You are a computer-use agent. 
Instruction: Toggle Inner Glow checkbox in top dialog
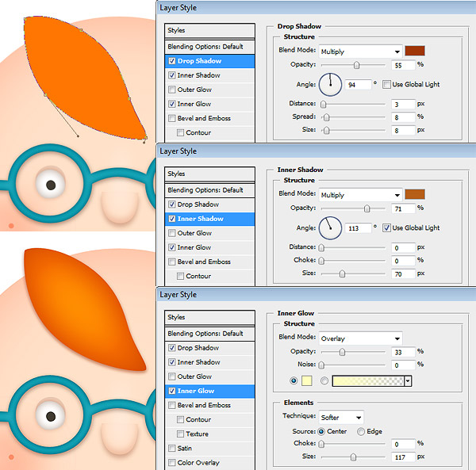[172, 104]
